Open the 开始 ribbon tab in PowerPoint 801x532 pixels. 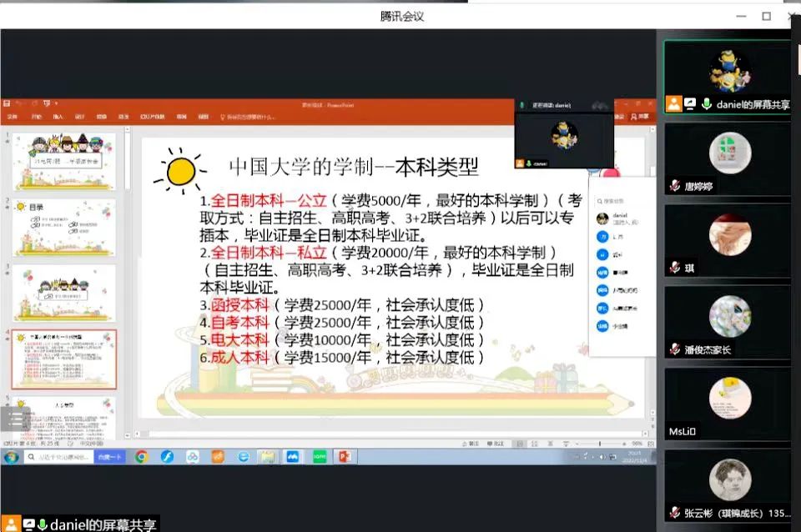point(36,117)
